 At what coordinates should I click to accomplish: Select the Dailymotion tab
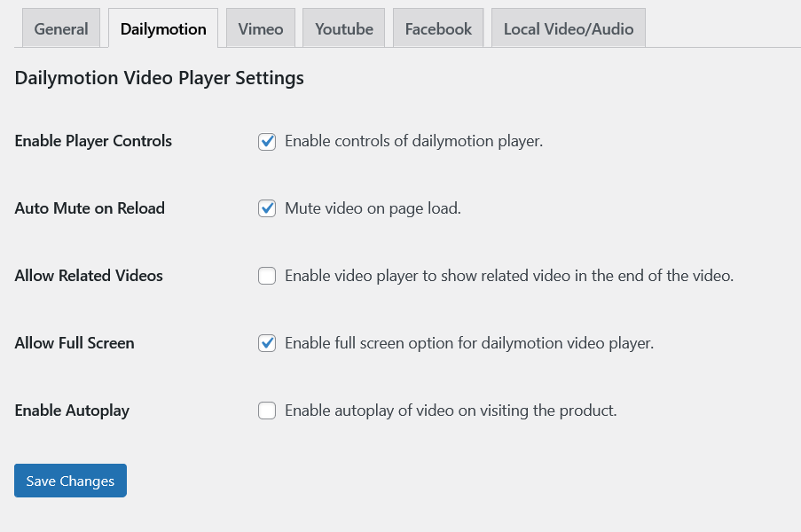[x=163, y=29]
